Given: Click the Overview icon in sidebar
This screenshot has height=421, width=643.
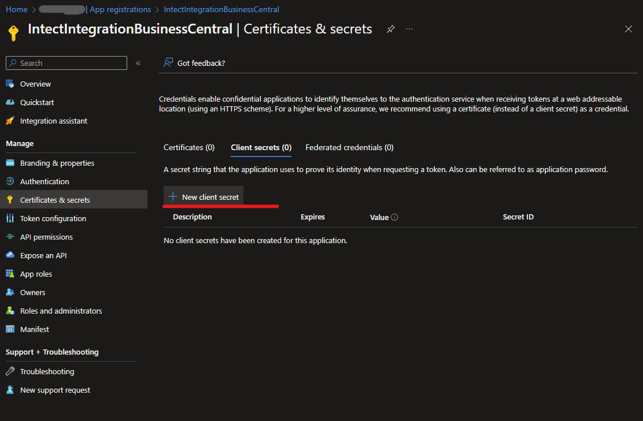Looking at the screenshot, I should tap(10, 84).
